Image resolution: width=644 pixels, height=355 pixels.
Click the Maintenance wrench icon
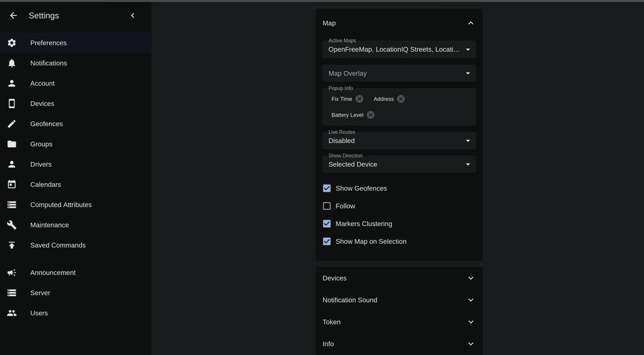pos(12,225)
